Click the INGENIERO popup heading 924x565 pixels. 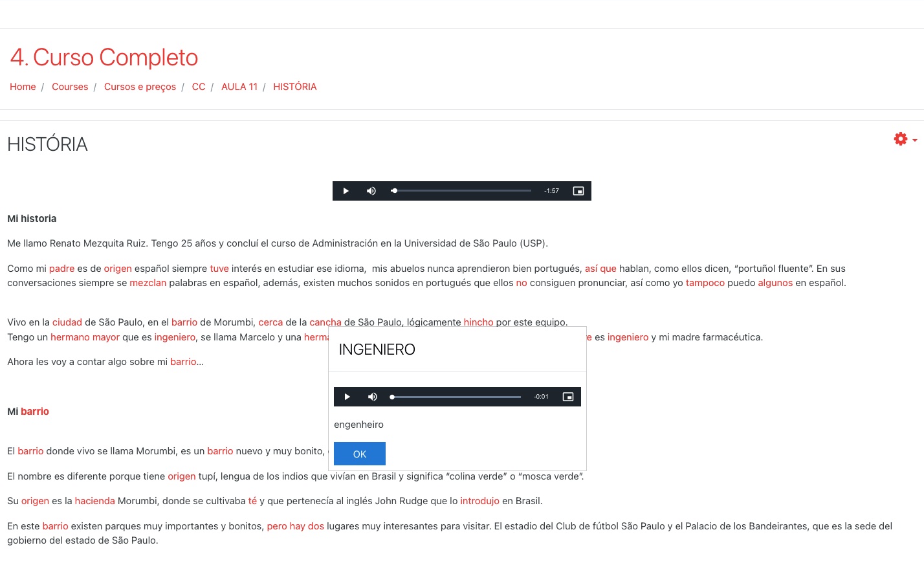pyautogui.click(x=377, y=349)
